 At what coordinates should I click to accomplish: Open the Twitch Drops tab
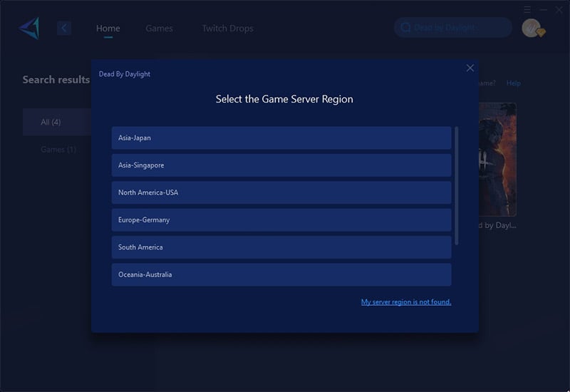(227, 29)
